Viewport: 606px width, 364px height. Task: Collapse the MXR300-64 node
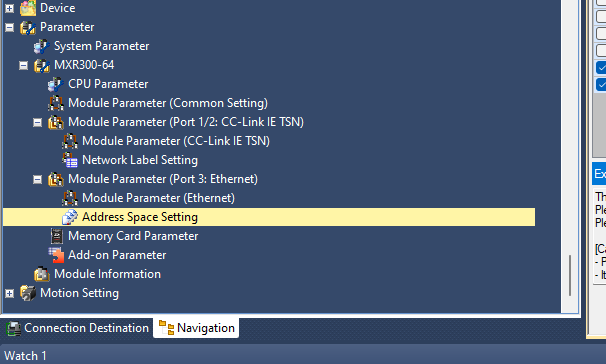[x=24, y=65]
